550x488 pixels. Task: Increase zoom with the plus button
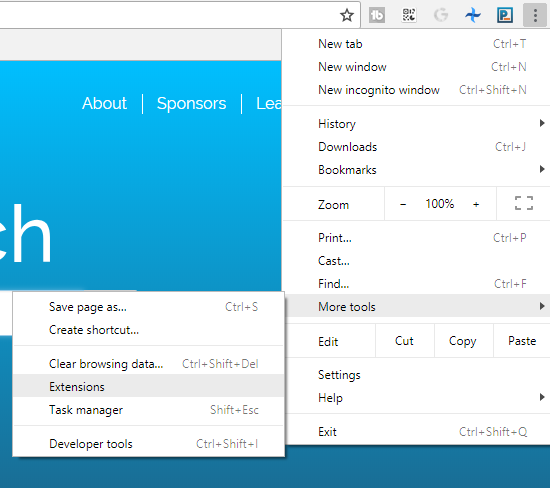click(476, 204)
